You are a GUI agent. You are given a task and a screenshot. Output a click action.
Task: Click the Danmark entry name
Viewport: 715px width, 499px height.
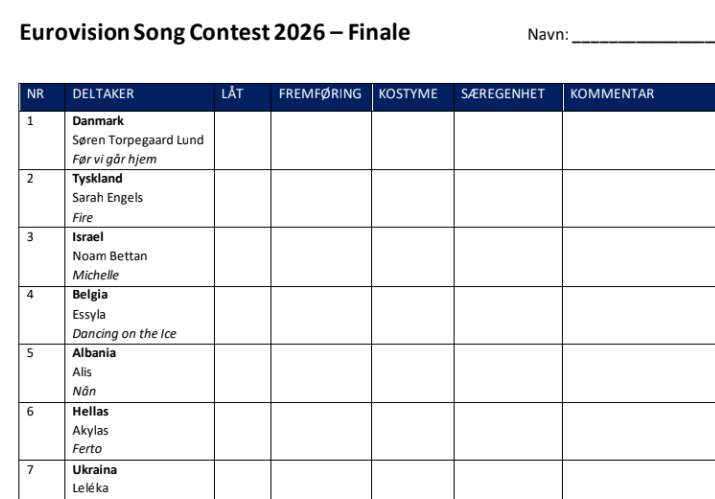pyautogui.click(x=98, y=121)
